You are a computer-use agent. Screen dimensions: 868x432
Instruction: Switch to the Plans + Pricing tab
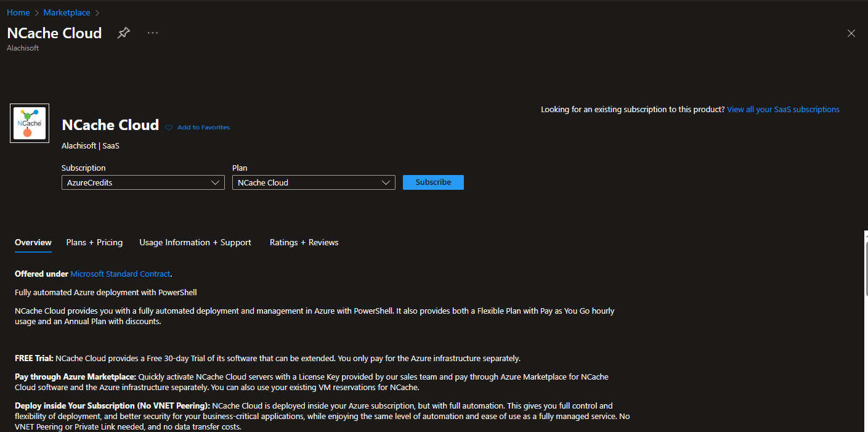tap(94, 242)
